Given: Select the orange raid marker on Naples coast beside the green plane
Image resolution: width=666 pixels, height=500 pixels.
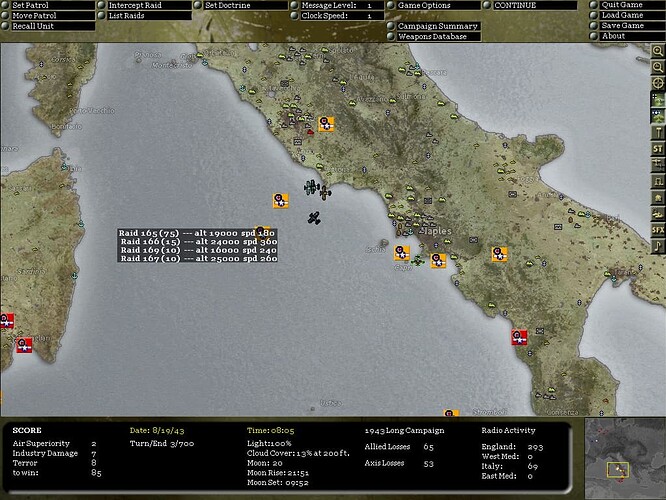Looking at the screenshot, I should [x=438, y=260].
